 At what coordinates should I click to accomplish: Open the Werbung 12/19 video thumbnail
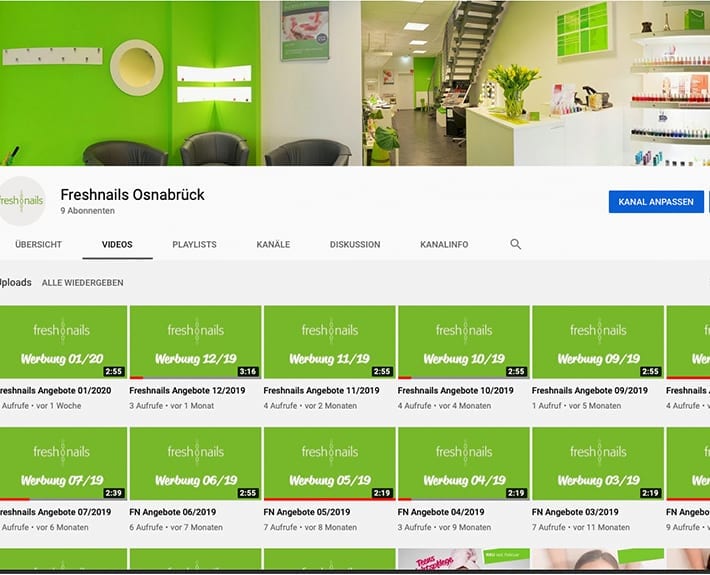[x=196, y=342]
